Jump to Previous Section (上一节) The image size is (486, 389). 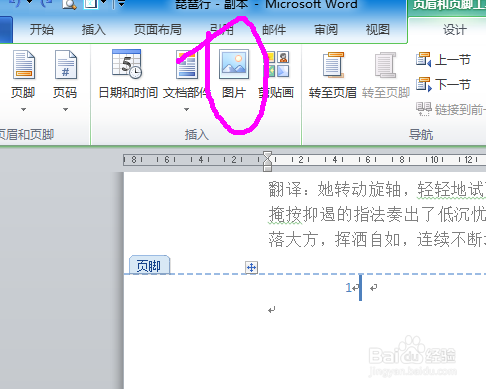pyautogui.click(x=443, y=60)
